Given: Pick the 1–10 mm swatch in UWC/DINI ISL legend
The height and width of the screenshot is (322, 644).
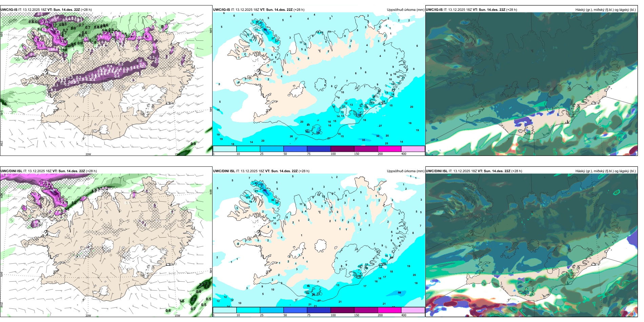Looking at the screenshot, I should click(x=225, y=310).
